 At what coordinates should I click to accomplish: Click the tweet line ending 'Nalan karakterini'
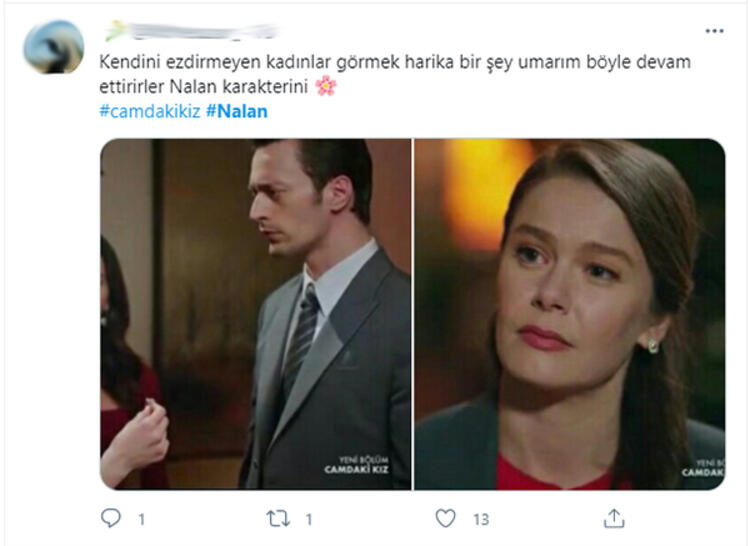pyautogui.click(x=203, y=87)
